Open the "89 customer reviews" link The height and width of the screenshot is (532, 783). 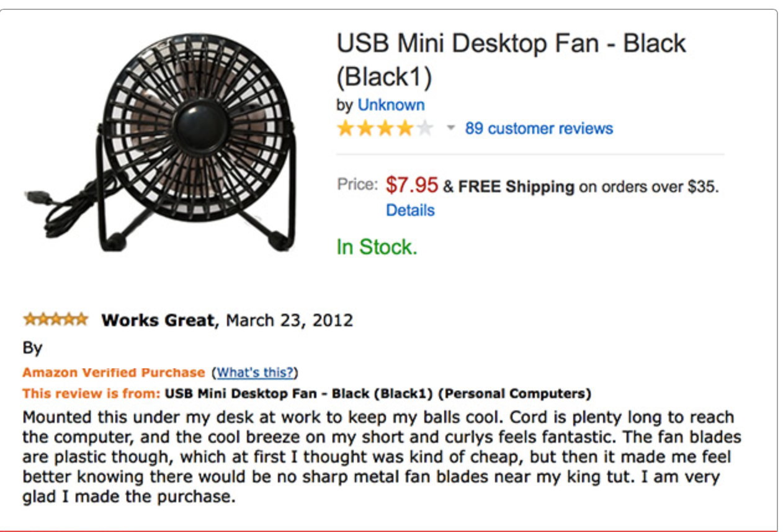(539, 128)
